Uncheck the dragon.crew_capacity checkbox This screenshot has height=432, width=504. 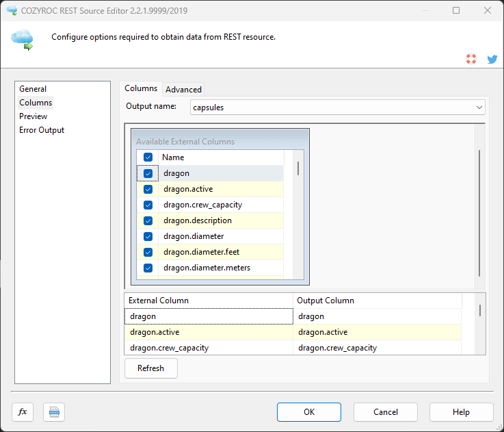point(148,205)
